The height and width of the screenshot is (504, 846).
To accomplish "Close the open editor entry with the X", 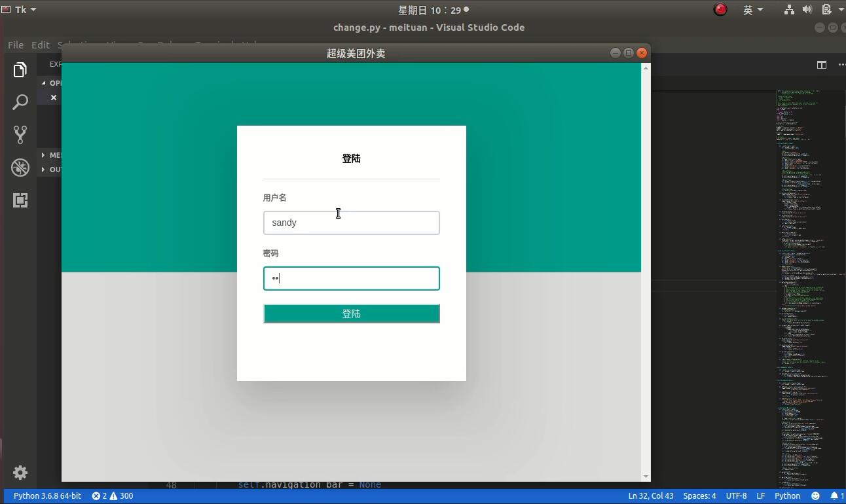I will [x=54, y=98].
